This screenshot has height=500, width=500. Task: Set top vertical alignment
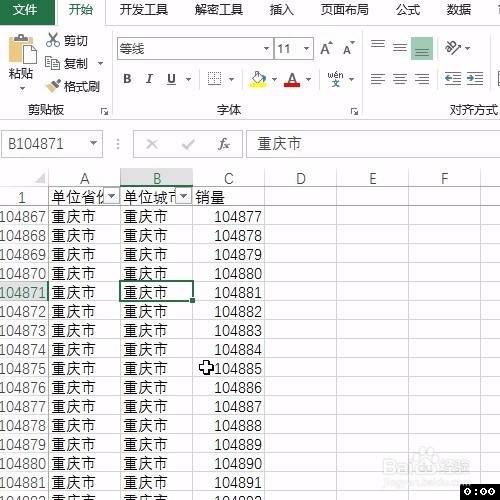click(378, 44)
